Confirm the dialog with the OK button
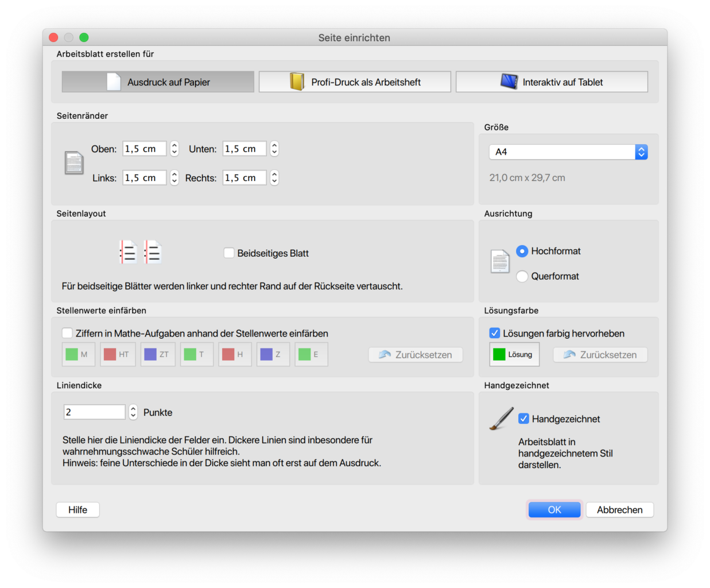710x588 pixels. tap(554, 510)
